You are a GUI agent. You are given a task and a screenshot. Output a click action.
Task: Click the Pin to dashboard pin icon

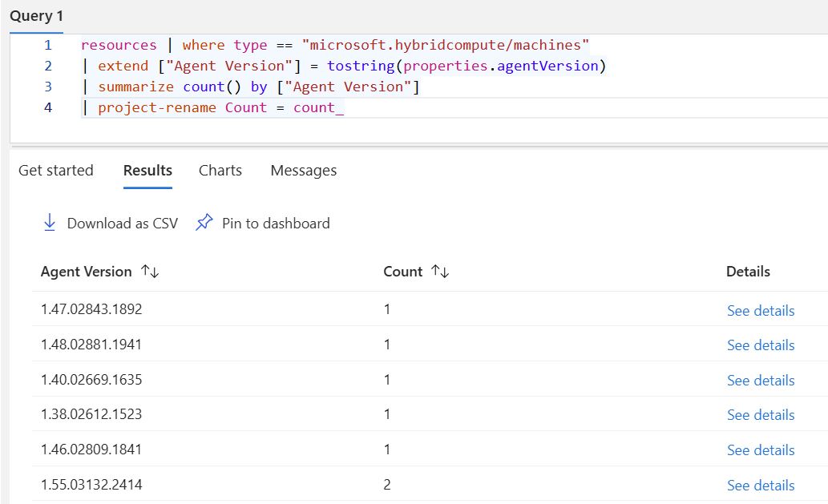click(204, 223)
